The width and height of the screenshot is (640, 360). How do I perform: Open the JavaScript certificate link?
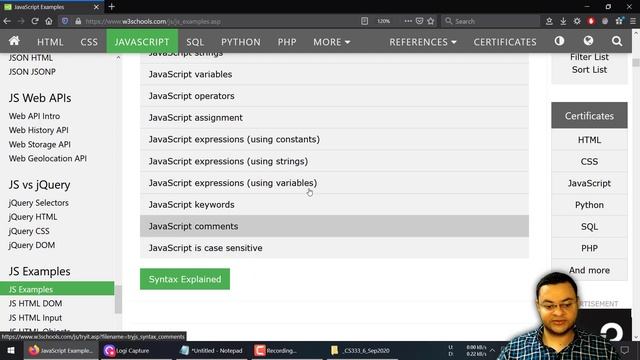click(x=589, y=183)
